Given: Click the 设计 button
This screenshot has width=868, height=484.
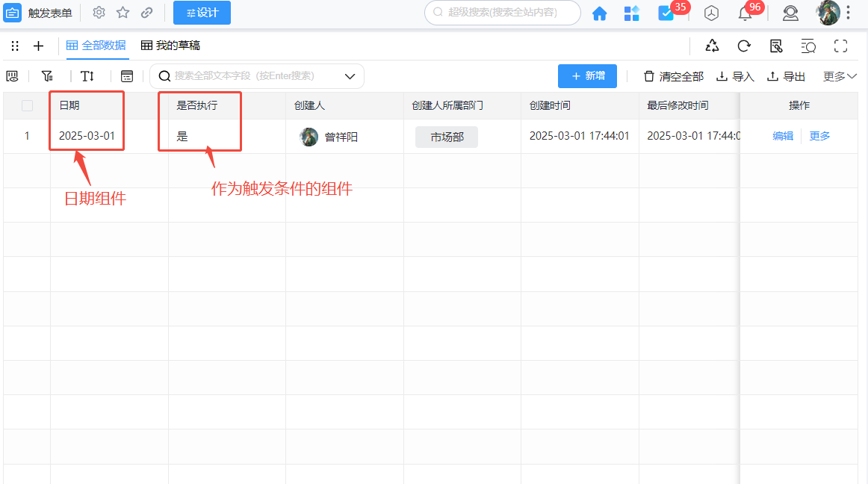Looking at the screenshot, I should [202, 13].
